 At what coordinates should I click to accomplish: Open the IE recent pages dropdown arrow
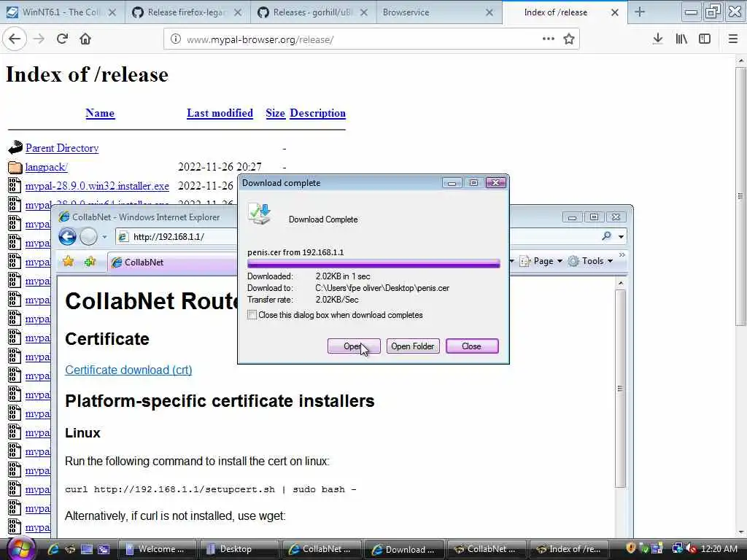pyautogui.click(x=104, y=237)
